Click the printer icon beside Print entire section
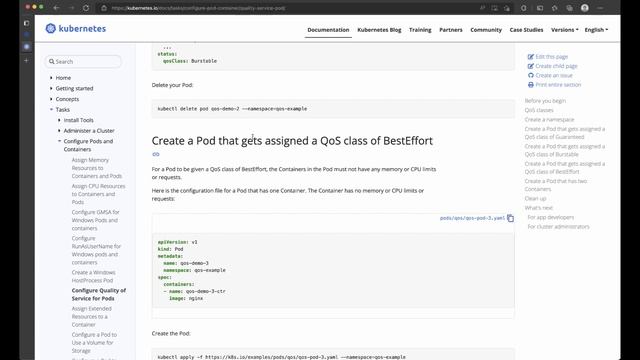 point(531,85)
